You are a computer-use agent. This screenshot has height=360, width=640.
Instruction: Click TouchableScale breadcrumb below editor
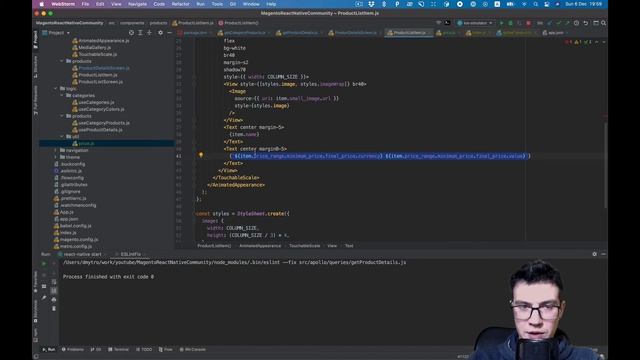point(304,246)
